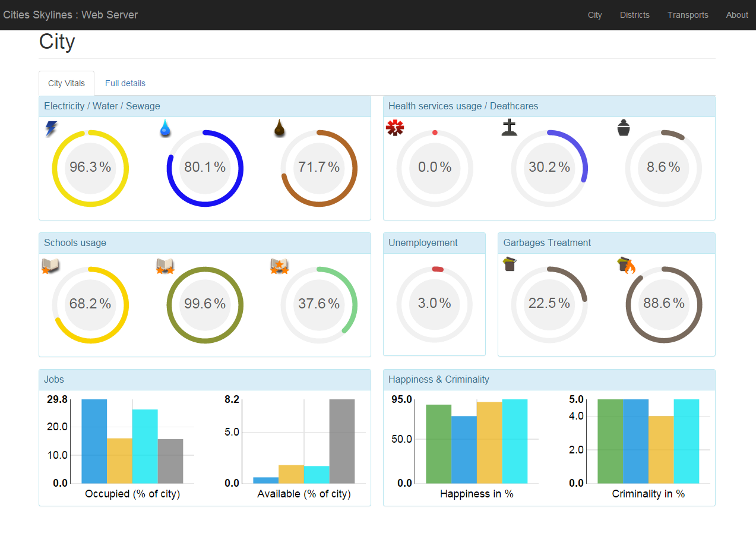
Task: Click the electricity lightning bolt icon
Action: coord(51,128)
